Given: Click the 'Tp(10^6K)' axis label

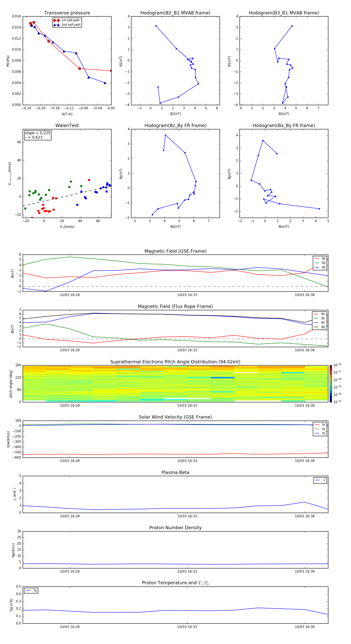Looking at the screenshot, I should click(12, 605).
